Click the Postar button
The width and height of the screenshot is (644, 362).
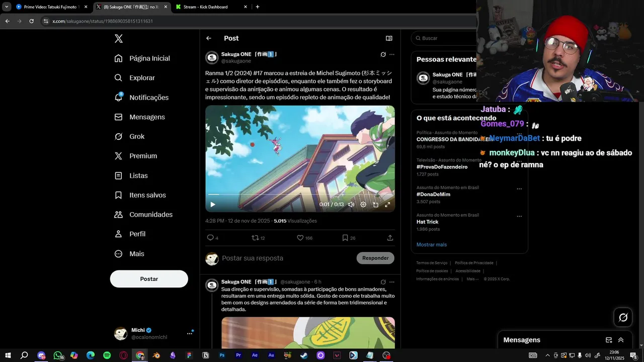(x=149, y=279)
